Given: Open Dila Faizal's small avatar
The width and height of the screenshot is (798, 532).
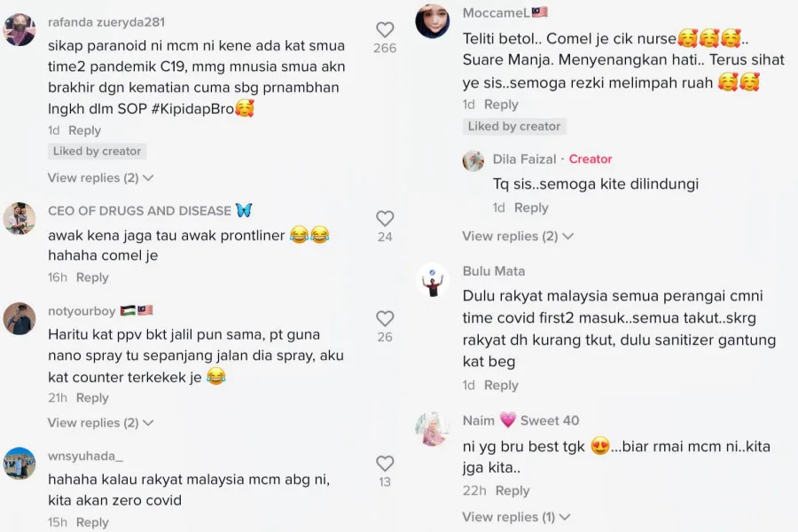Looking at the screenshot, I should point(473,160).
